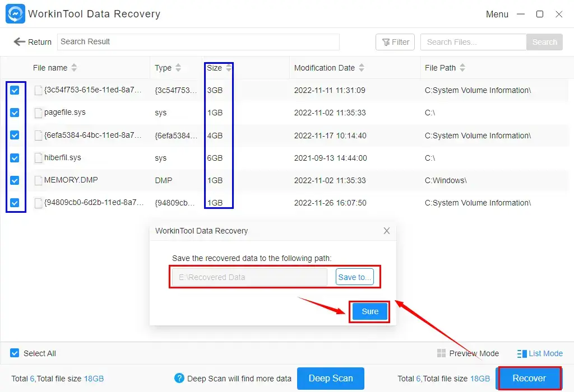Minimize the WorkinTool window
The height and width of the screenshot is (392, 574).
(521, 14)
